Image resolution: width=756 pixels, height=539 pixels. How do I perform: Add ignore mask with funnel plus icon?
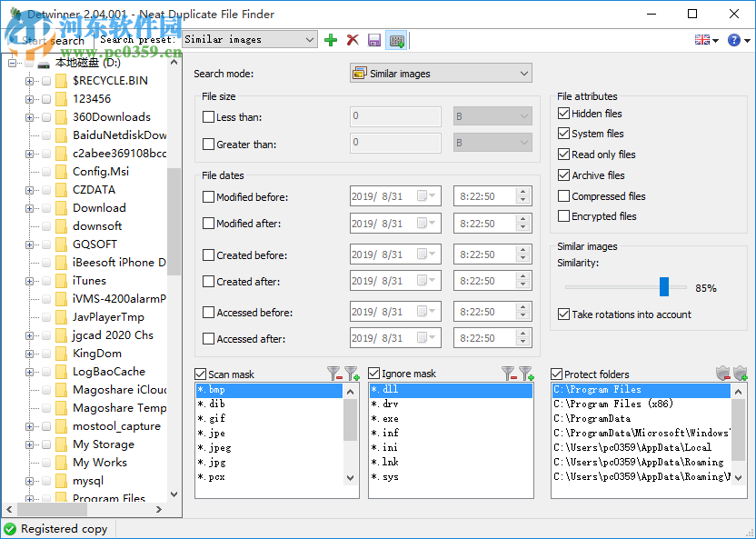point(525,374)
